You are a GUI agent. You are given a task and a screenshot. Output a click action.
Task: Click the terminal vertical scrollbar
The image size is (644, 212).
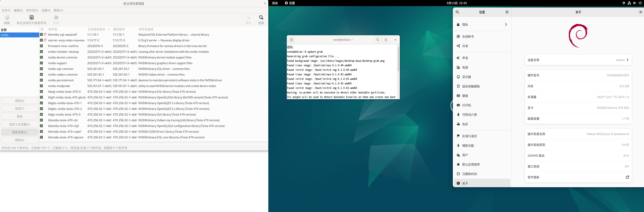coord(398,59)
